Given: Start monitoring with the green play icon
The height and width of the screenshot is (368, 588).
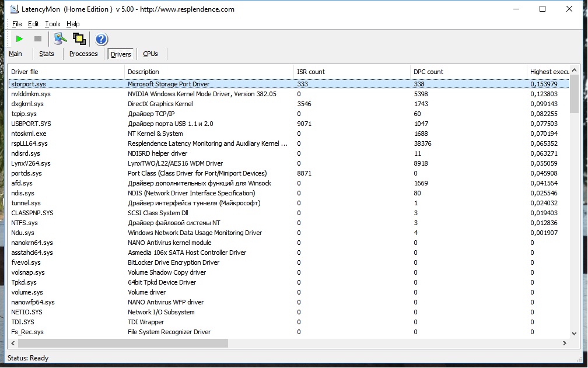Looking at the screenshot, I should click(19, 38).
